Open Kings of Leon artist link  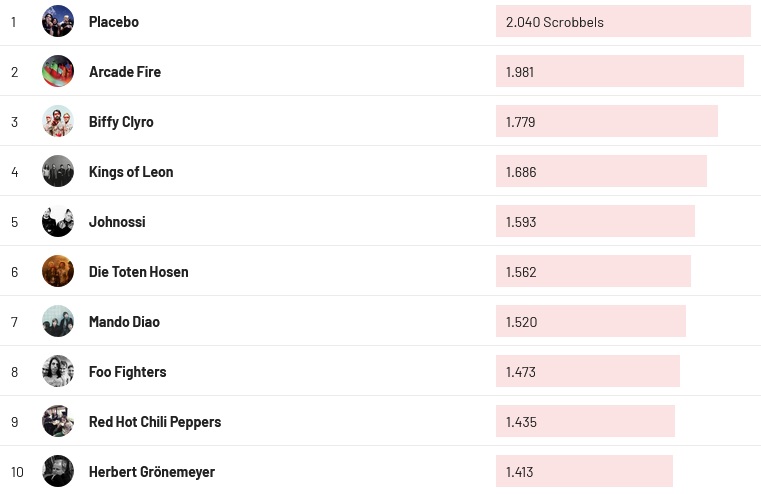[131, 172]
